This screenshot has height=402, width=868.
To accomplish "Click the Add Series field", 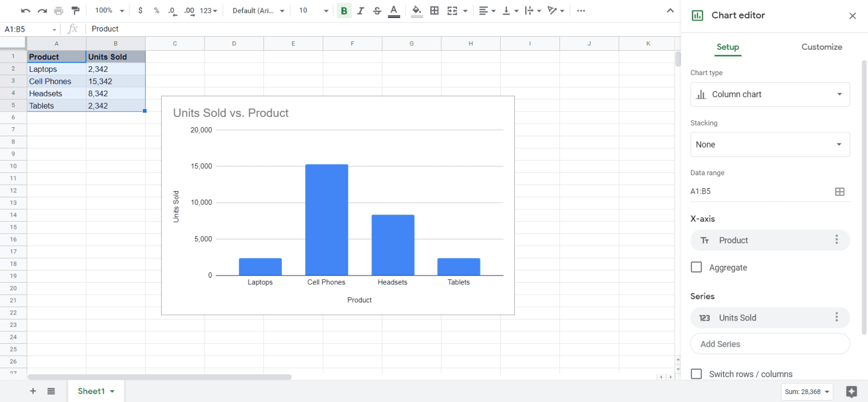I will click(x=770, y=344).
